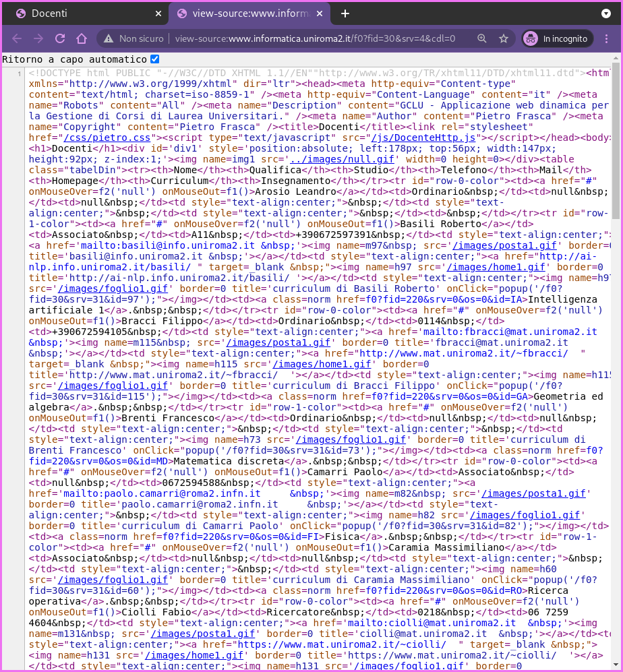The width and height of the screenshot is (623, 672).
Task: Open home1.gif link after name=h115
Action: 322,364
